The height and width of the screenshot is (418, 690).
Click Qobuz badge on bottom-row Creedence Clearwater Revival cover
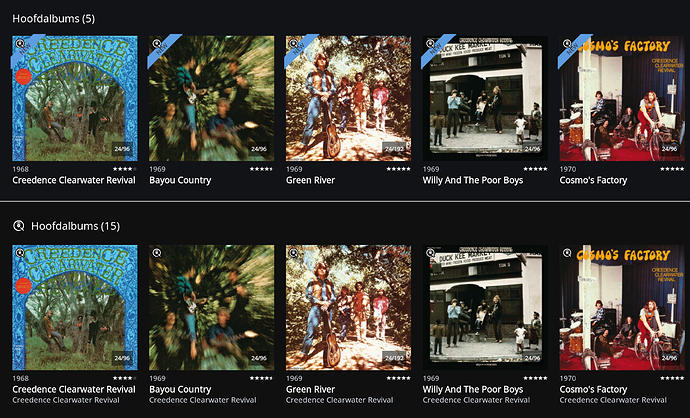tap(20, 253)
